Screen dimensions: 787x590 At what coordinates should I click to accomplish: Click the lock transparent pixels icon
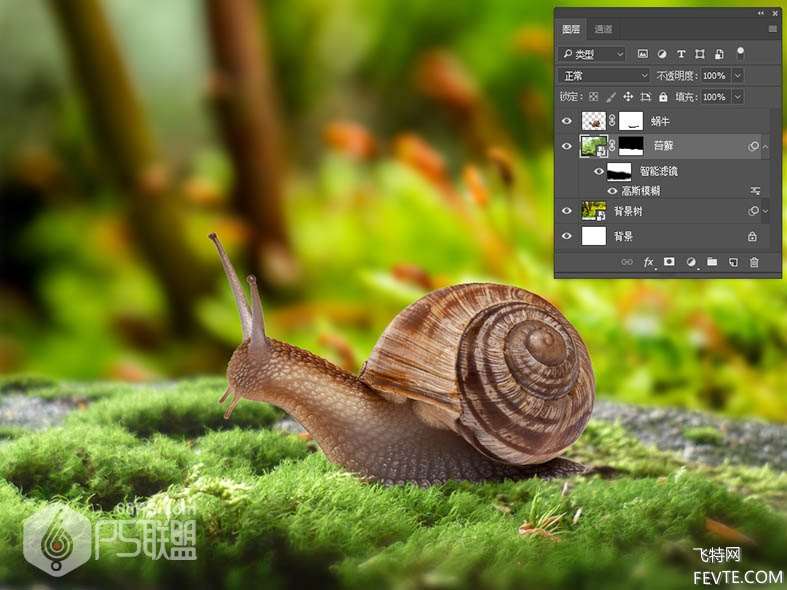593,97
